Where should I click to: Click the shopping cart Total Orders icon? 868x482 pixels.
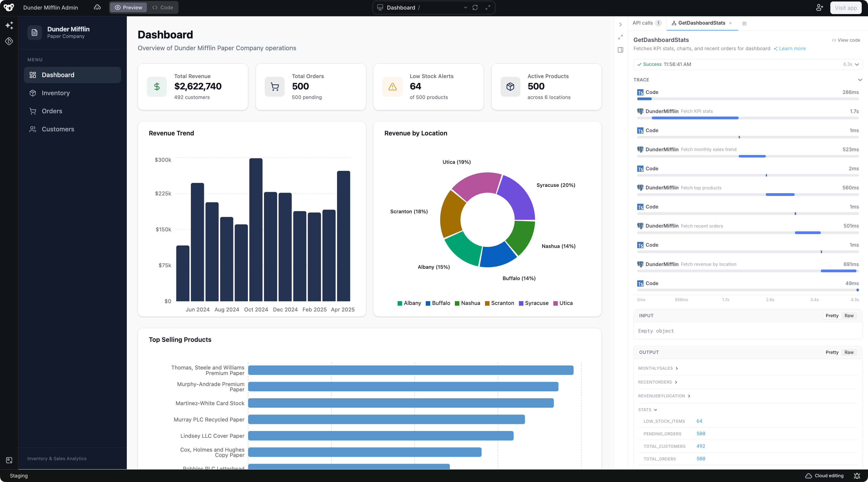275,87
